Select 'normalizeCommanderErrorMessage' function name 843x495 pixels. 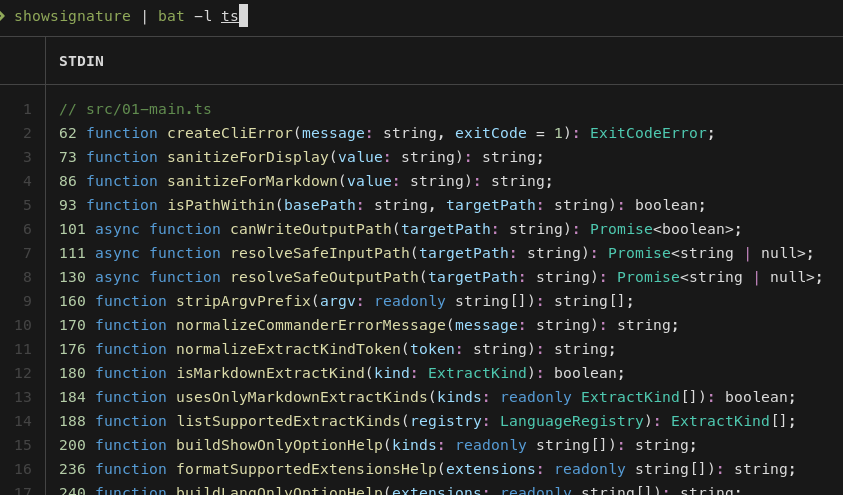click(311, 325)
